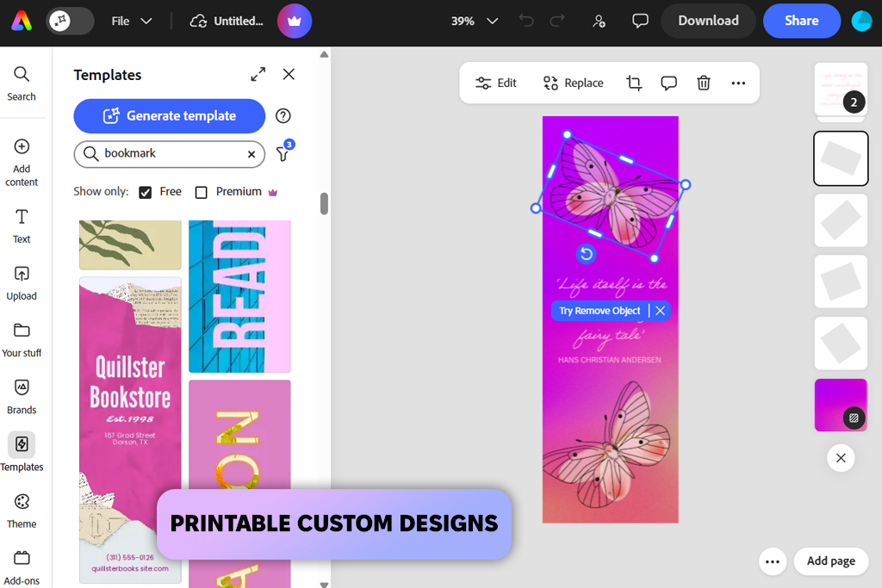Click the Share button
The image size is (882, 588).
coord(802,21)
